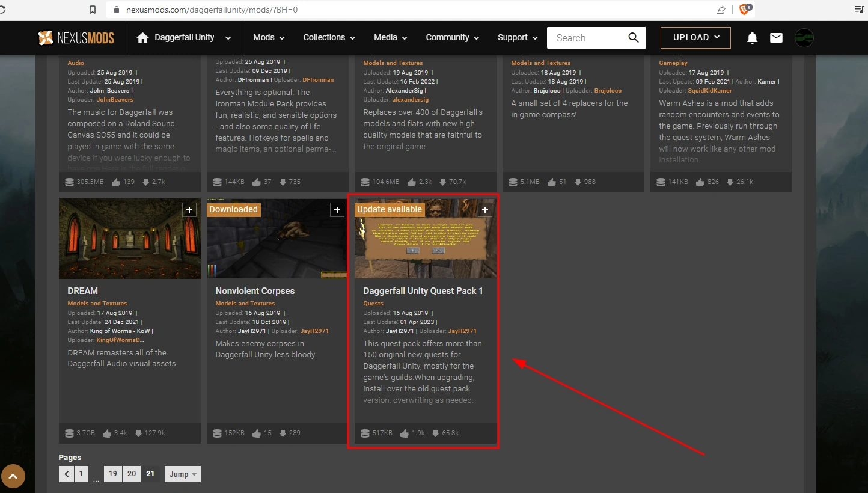Viewport: 868px width, 493px height.
Task: Click the user profile avatar
Action: (804, 38)
